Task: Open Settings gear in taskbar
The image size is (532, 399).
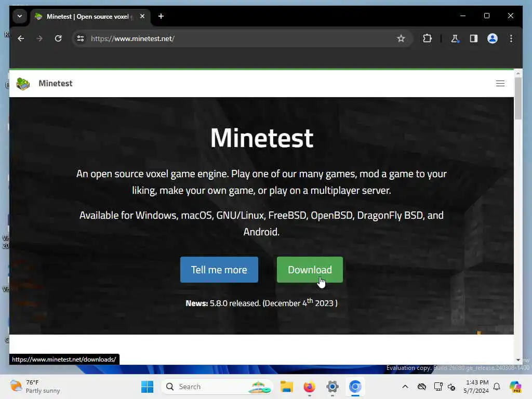Action: point(332,387)
